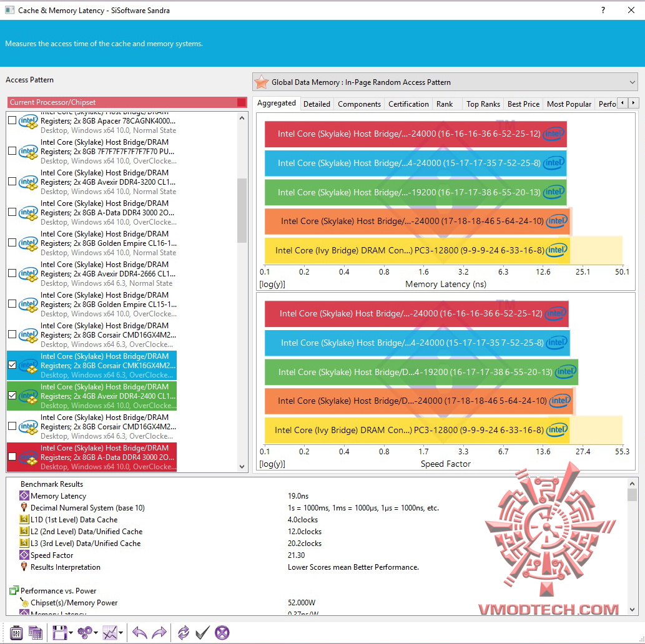Open the gears options icon

coord(85,633)
